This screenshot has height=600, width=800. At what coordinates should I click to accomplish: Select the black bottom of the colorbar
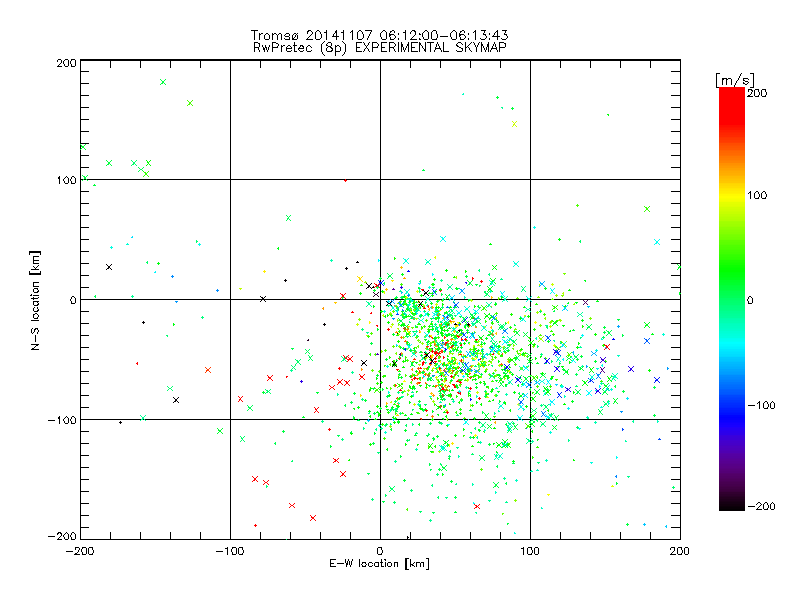click(x=732, y=503)
